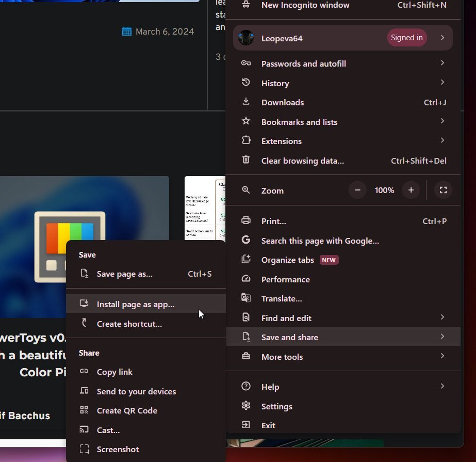Click the Settings gear icon

tap(246, 406)
